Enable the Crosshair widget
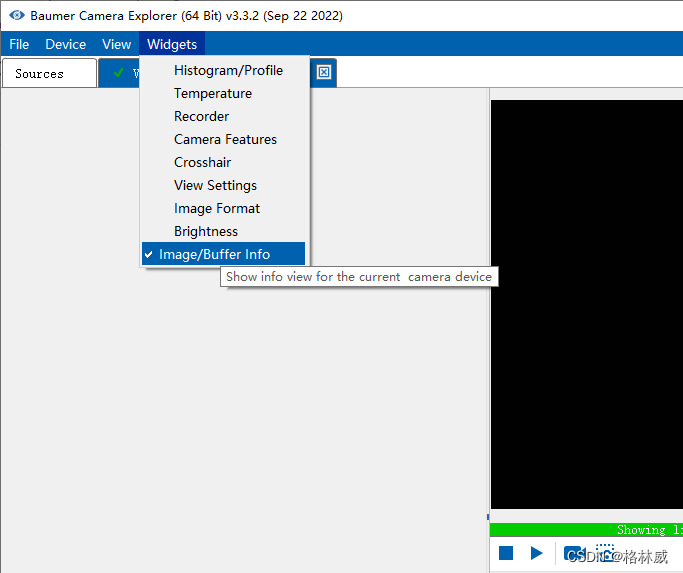 223,162
